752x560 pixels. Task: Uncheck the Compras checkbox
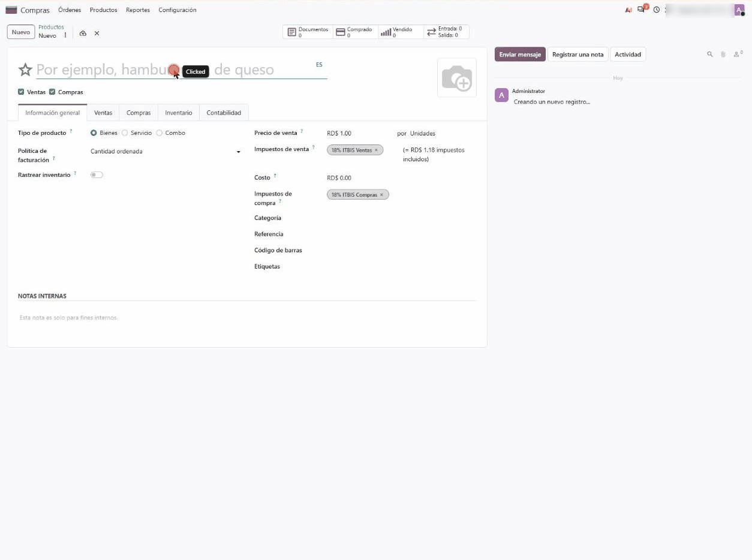(52, 92)
